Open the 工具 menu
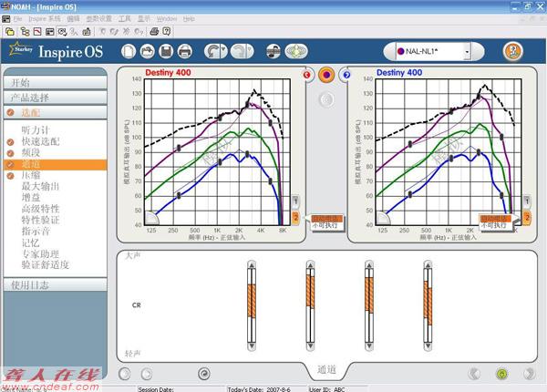Viewport: 547px width, 392px height. click(125, 19)
